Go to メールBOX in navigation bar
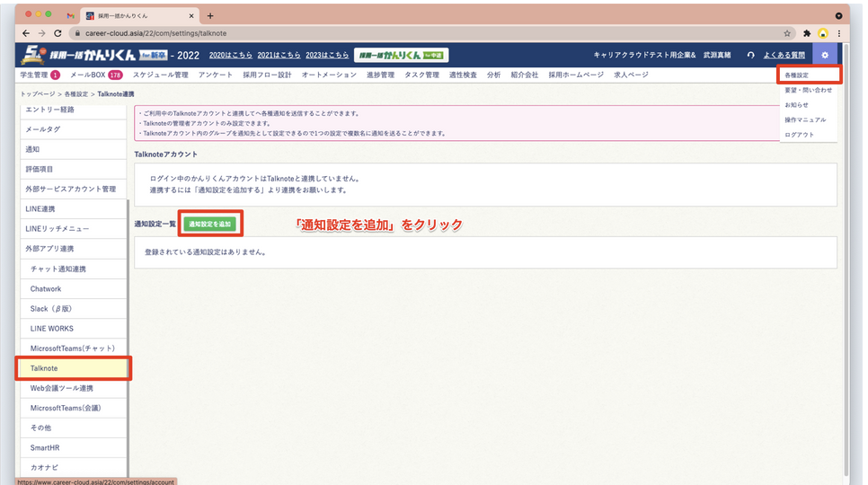This screenshot has height=485, width=868. pos(95,75)
